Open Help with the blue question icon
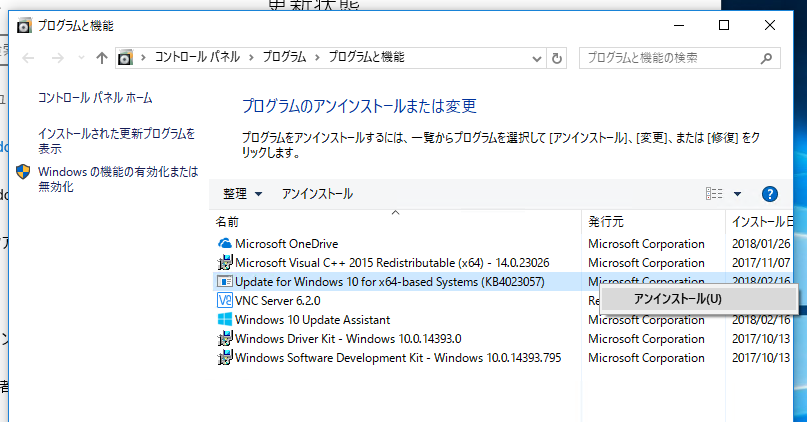The image size is (807, 422). tap(769, 194)
